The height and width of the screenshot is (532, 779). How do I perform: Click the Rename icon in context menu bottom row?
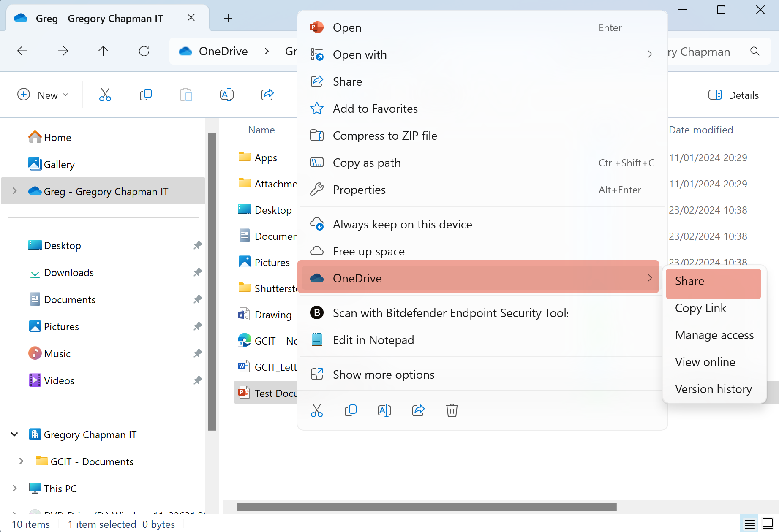click(384, 410)
